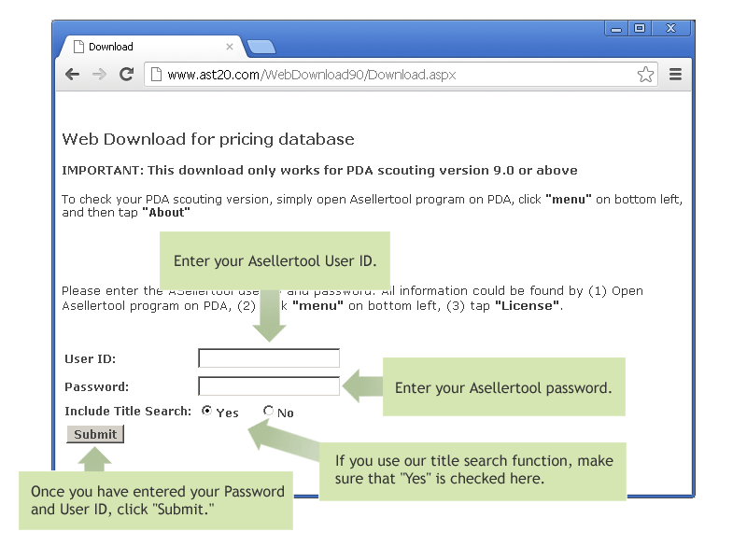The width and height of the screenshot is (747, 560).
Task: Click the IMPORTANT version 9.0 notice text
Action: [319, 171]
